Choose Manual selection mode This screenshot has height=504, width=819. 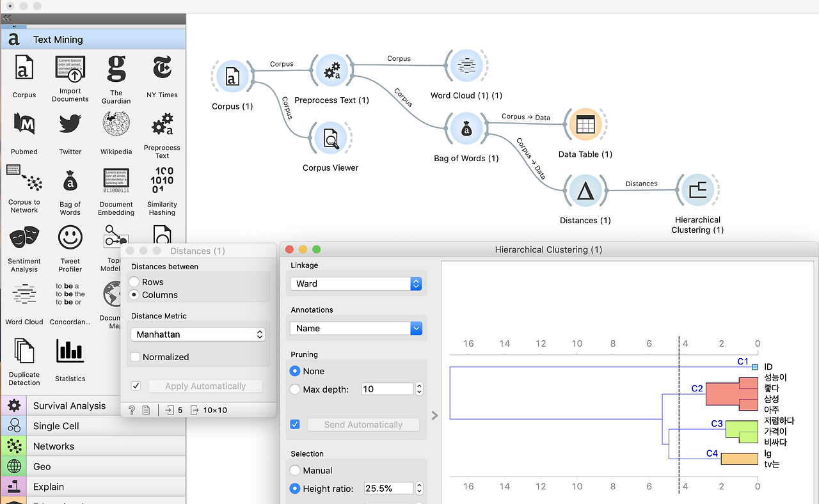coord(295,470)
